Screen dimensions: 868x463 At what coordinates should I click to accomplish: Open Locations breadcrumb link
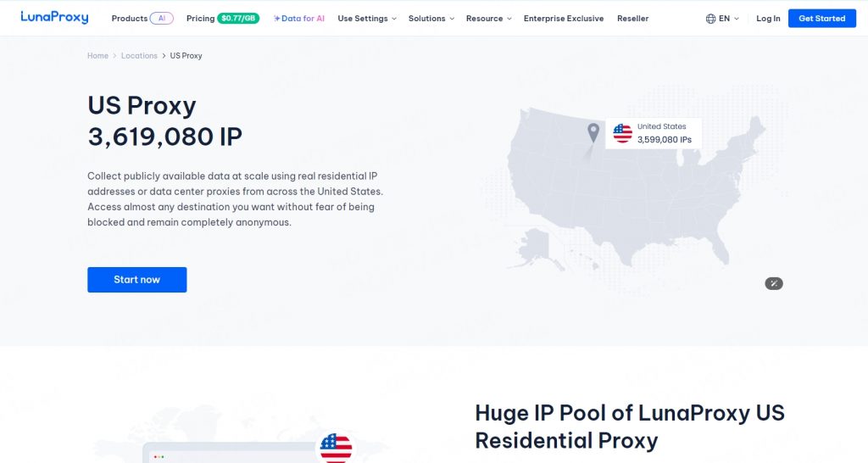[x=139, y=55]
